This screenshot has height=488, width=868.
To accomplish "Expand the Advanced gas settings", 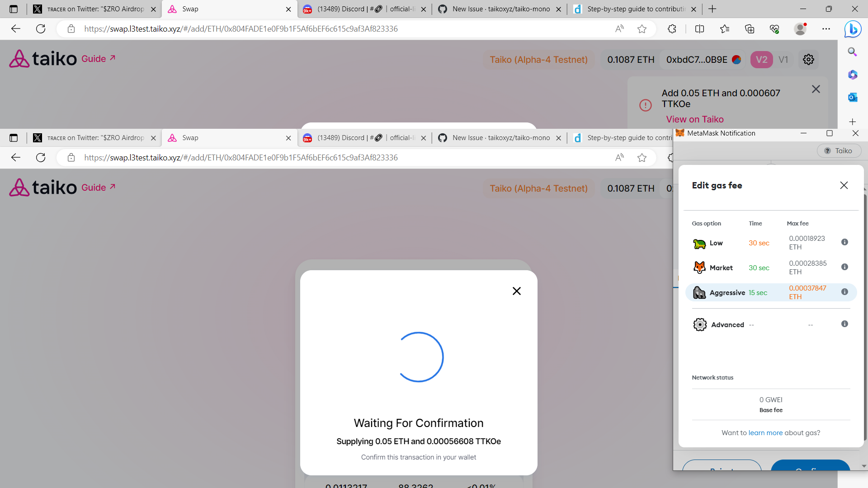I will [728, 324].
